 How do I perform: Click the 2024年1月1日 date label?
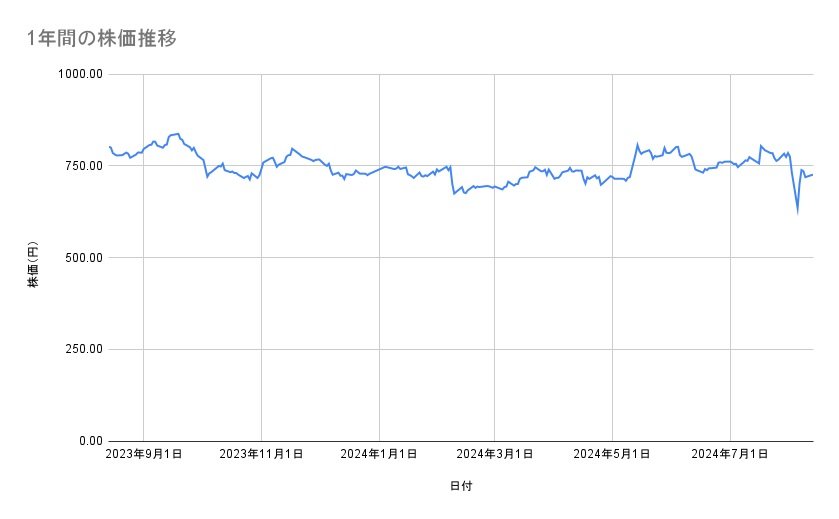[379, 455]
